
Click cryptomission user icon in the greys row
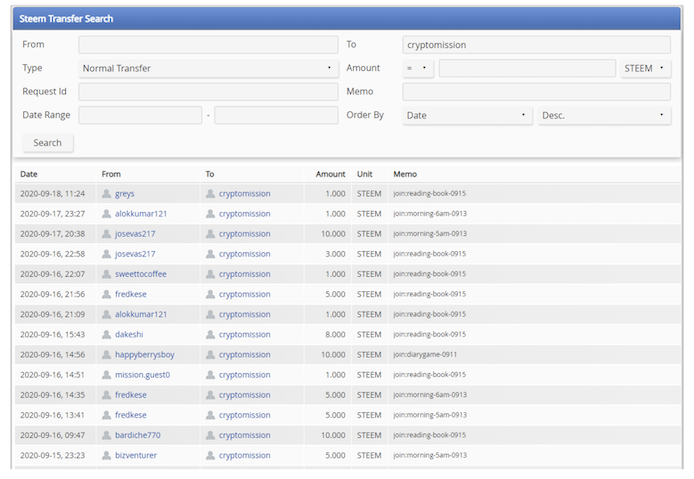point(210,193)
